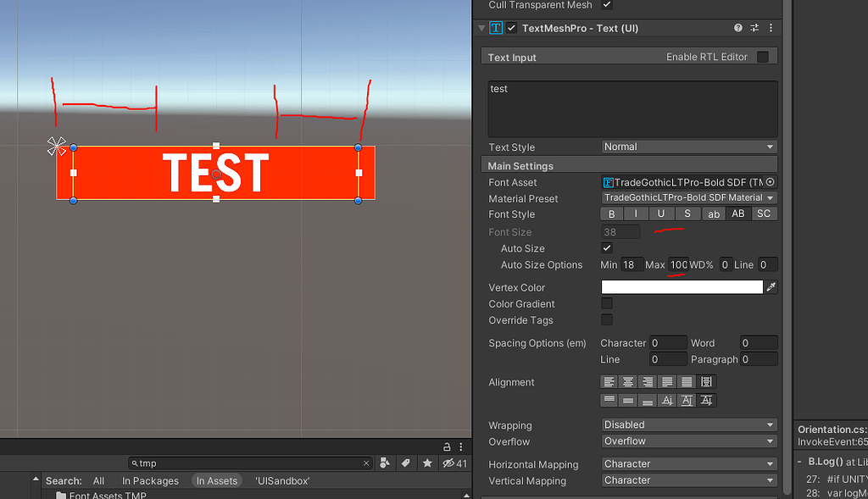Image resolution: width=868 pixels, height=499 pixels.
Task: Open the Wrapping dropdown set to Disabled
Action: (x=688, y=424)
